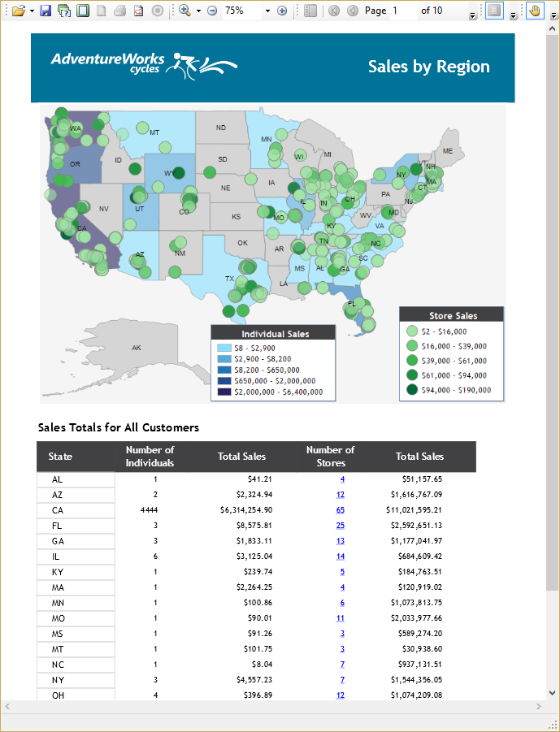Open the magnifier zoom tool dropdown arrow
This screenshot has width=560, height=732.
[198, 11]
